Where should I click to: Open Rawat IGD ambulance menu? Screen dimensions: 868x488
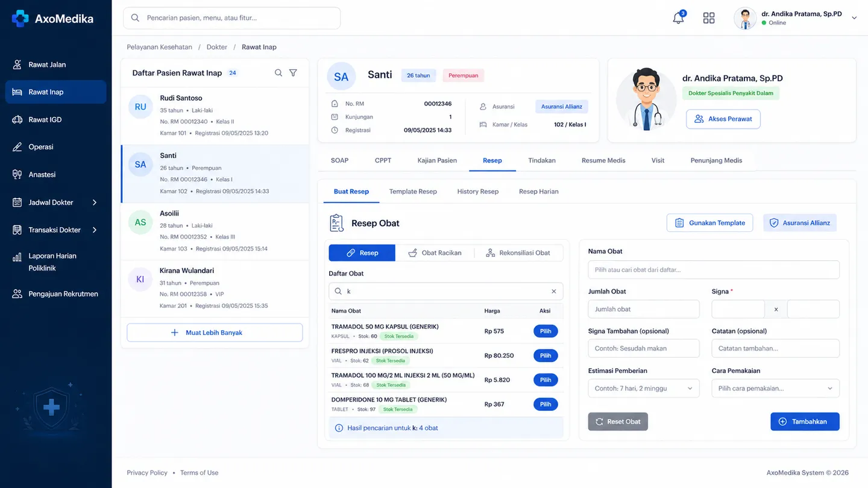[55, 119]
